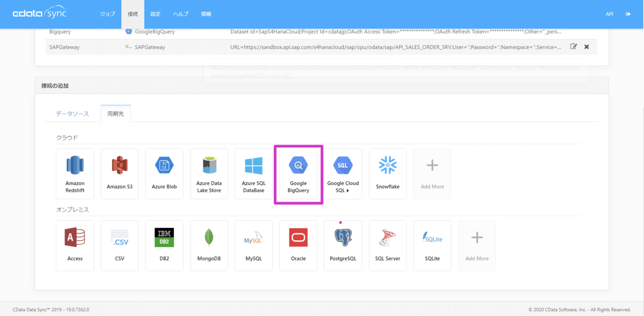Open the 情報 menu in the header
Screen dimensions: 644x316
(x=206, y=14)
